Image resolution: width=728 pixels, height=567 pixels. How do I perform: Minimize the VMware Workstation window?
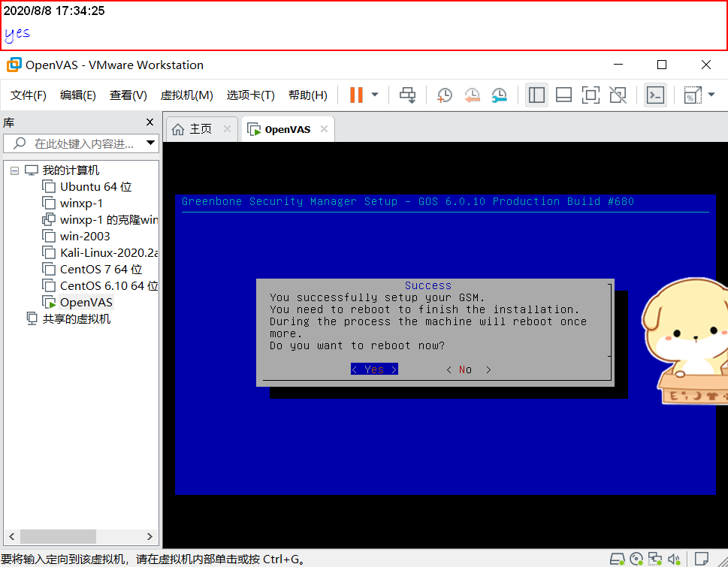[x=618, y=65]
